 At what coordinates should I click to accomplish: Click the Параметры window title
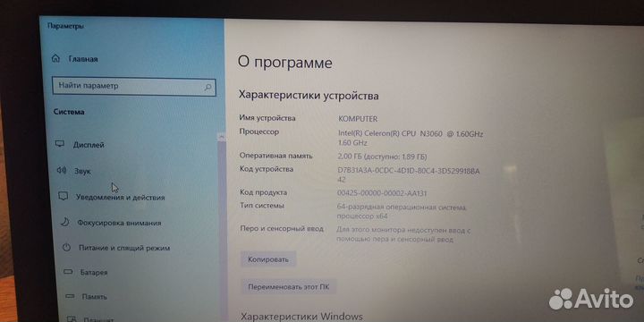(65, 26)
